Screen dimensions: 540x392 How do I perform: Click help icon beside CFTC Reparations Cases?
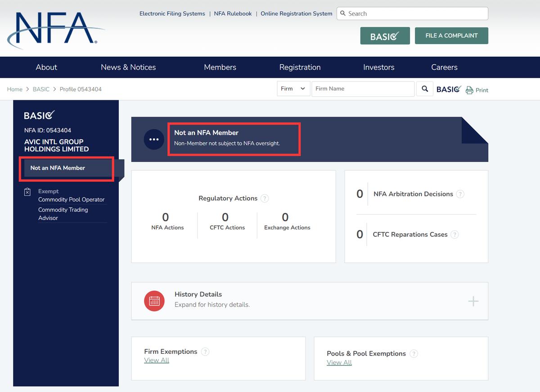[x=454, y=234]
